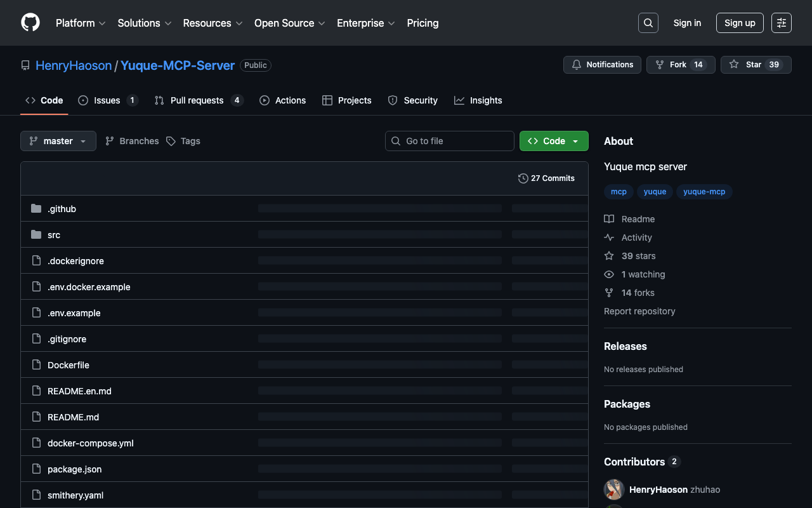Click the yuque-mcp topic tag
Image resolution: width=812 pixels, height=508 pixels.
704,192
